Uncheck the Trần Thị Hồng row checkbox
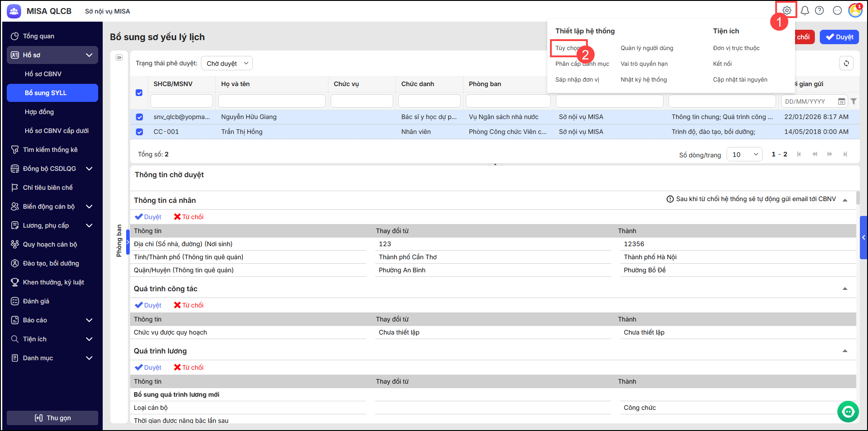Screen dimensions: 868x431 tap(139, 132)
